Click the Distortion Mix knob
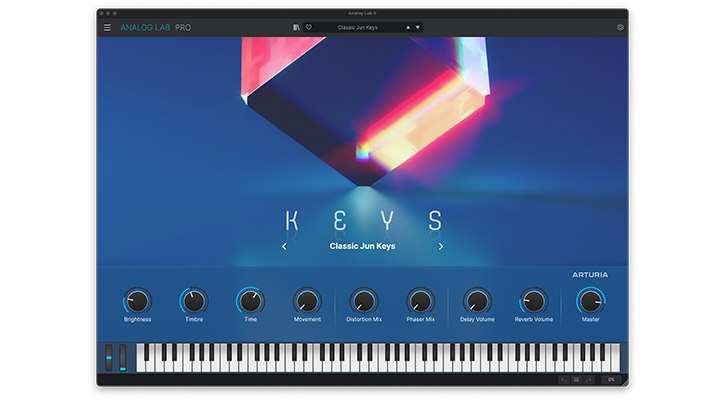This screenshot has width=725, height=400. (364, 300)
